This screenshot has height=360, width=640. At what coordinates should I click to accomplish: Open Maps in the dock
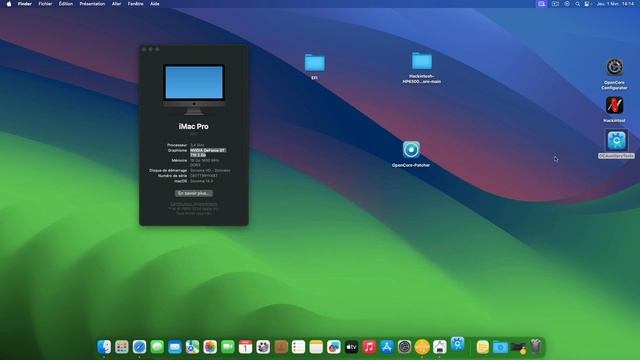192,347
